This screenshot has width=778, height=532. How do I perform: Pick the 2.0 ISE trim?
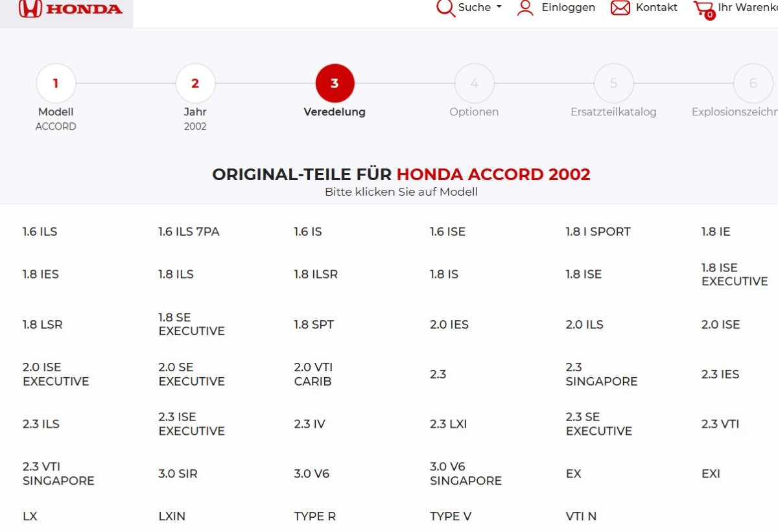coord(720,325)
